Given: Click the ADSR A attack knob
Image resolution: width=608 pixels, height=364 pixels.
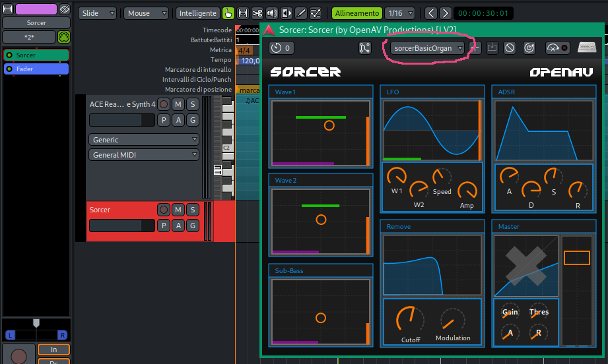Looking at the screenshot, I should (509, 176).
